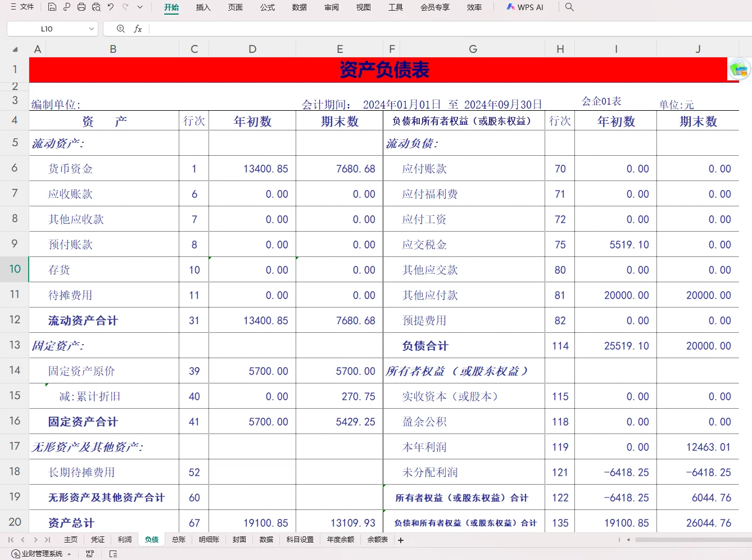Open the 文件 menu
Viewport: 752px width, 560px height.
tap(22, 7)
